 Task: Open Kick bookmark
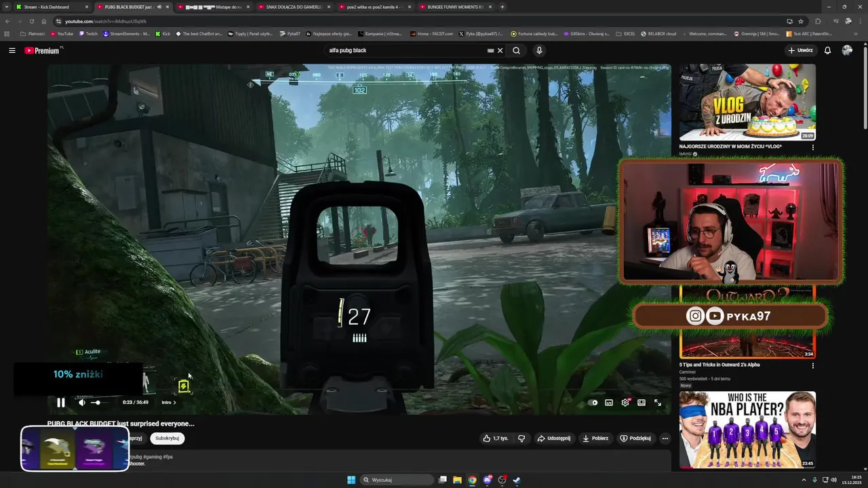(163, 33)
